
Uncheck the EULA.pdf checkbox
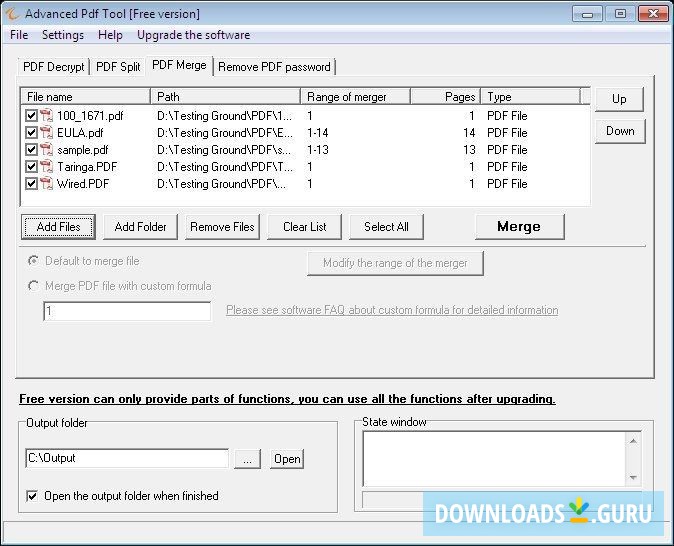click(31, 133)
